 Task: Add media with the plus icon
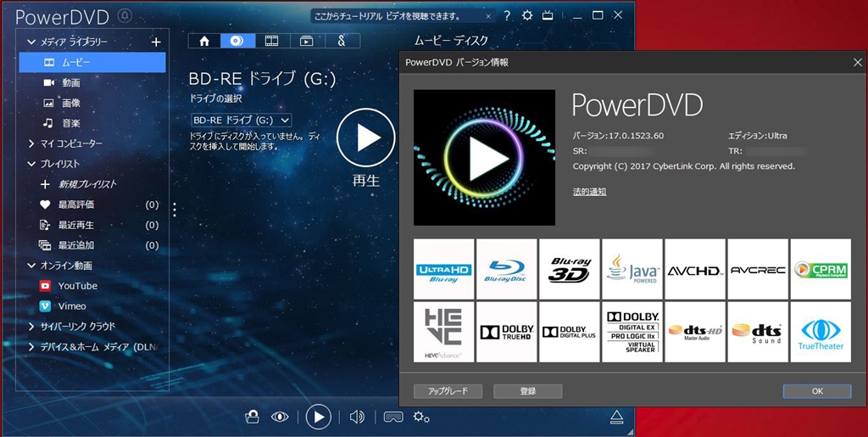pos(156,42)
